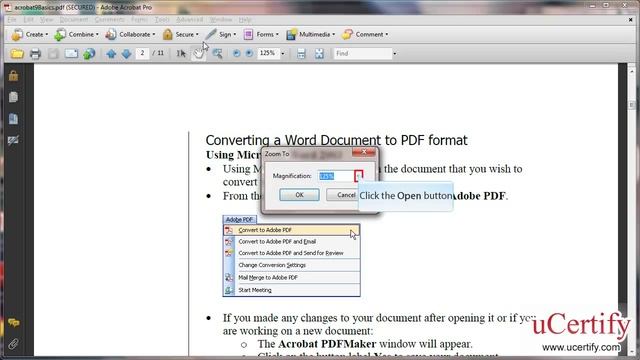This screenshot has width=640, height=360.
Task: Open the Edit menu
Action: pos(29,20)
